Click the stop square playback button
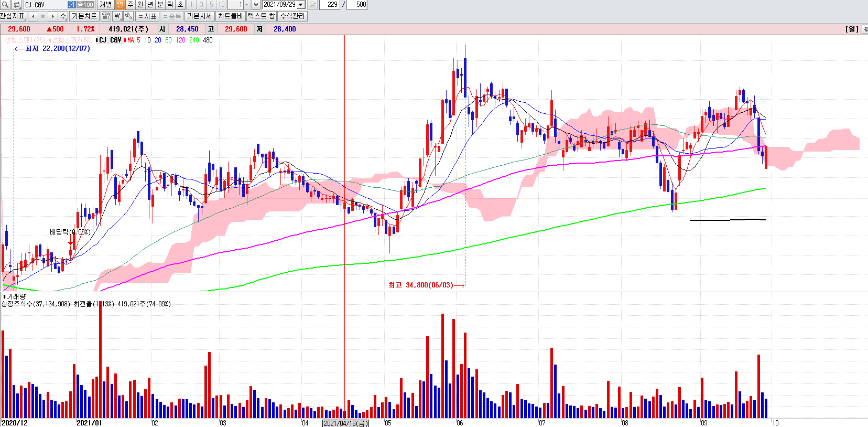Viewport: 868px width, 427px height. pos(43,16)
